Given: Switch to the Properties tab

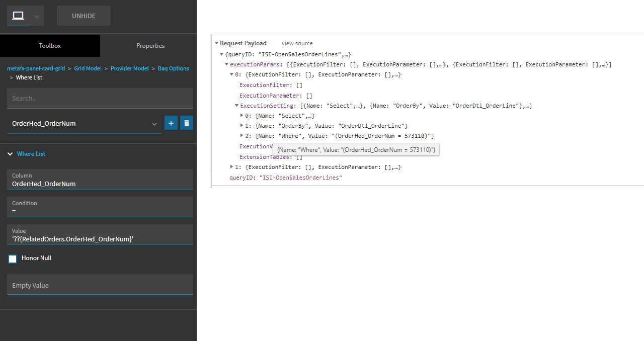Looking at the screenshot, I should click(x=150, y=46).
